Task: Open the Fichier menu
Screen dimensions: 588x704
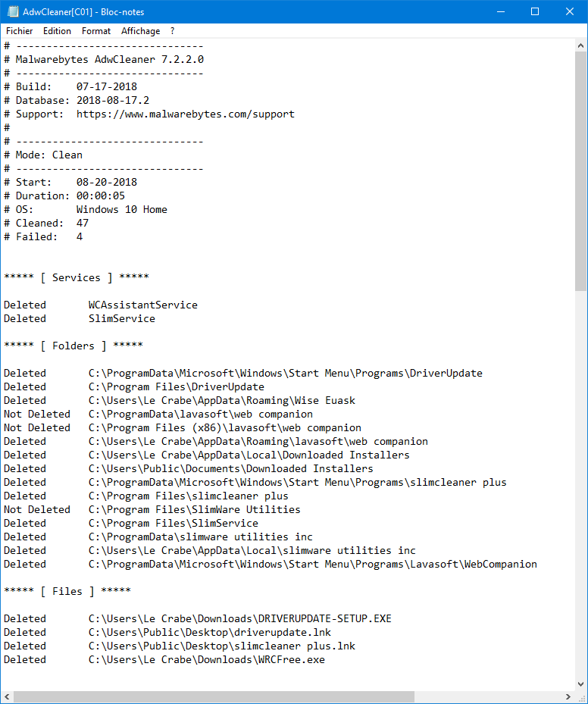Action: pos(19,31)
